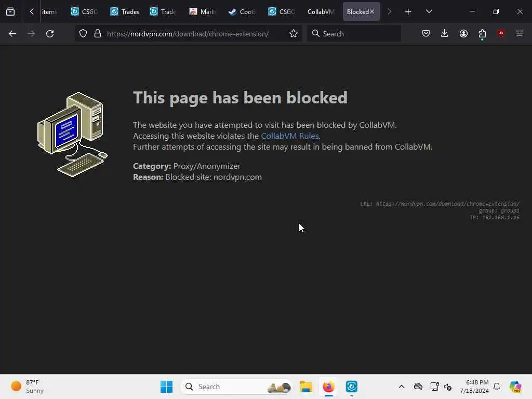Viewport: 532px width, 399px height.
Task: Click the OneDrive cloud tray icon
Action: coord(418,387)
